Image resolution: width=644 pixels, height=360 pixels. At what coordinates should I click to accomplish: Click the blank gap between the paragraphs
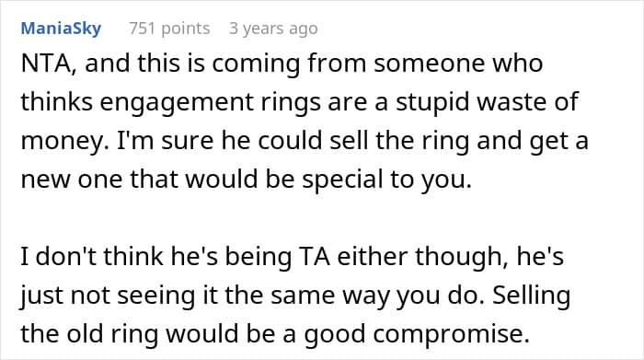(x=304, y=218)
